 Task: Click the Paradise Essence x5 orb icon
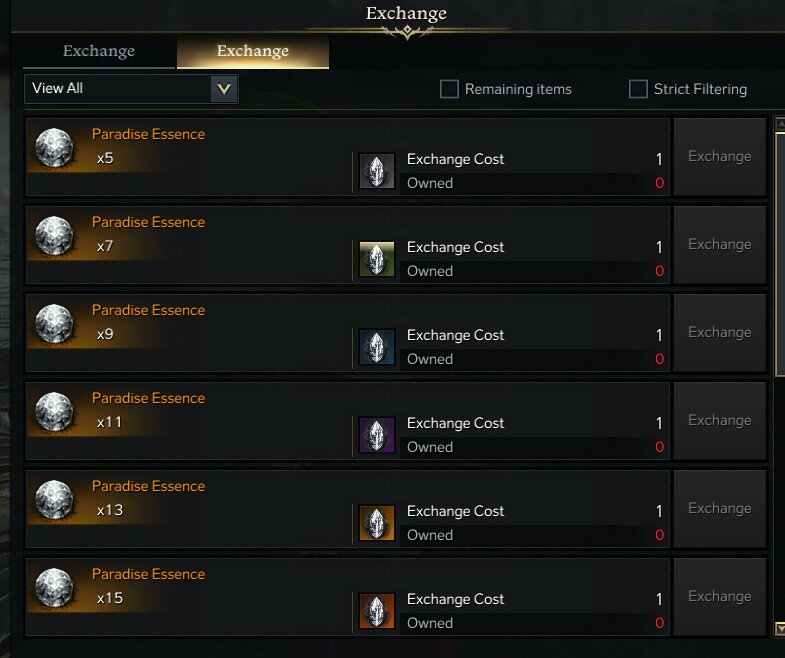(x=54, y=148)
